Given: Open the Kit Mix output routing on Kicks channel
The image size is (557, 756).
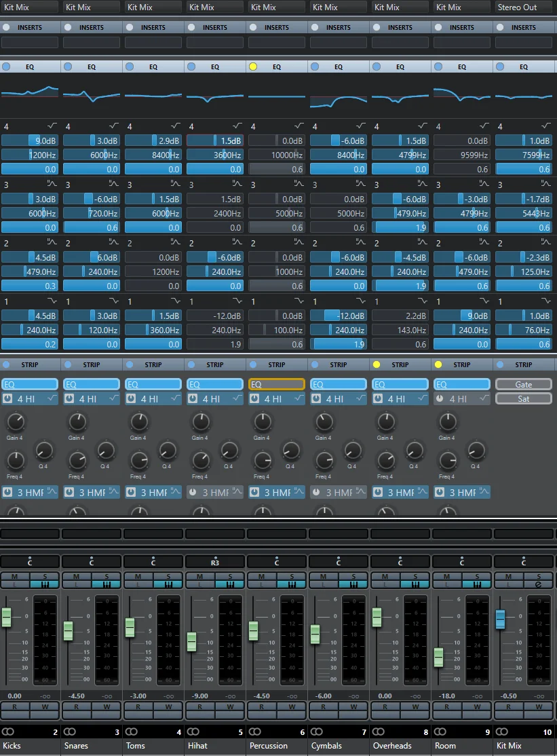Looking at the screenshot, I should [x=30, y=7].
